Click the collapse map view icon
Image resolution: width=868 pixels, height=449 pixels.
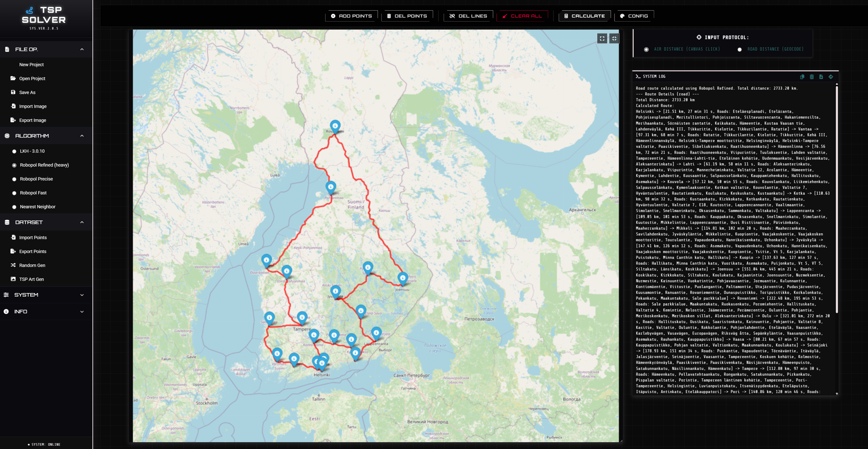pyautogui.click(x=614, y=39)
